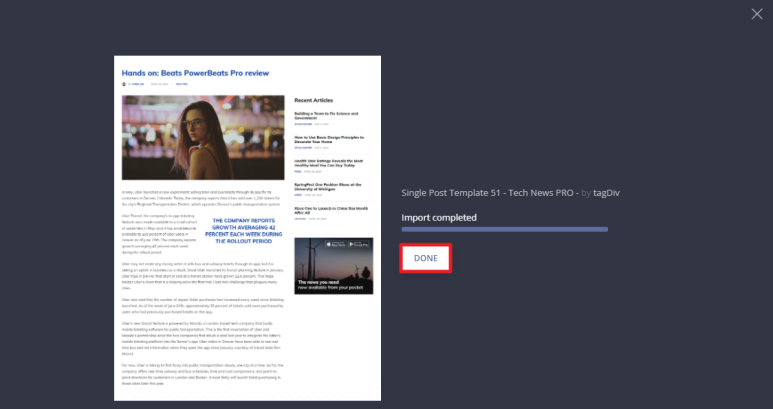The image size is (773, 409).
Task: Click "Single Post Template 51 - Tech News PRO" title
Action: (x=487, y=193)
